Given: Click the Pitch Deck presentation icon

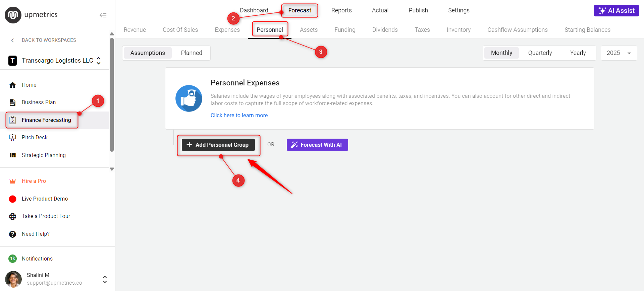Looking at the screenshot, I should click(12, 138).
